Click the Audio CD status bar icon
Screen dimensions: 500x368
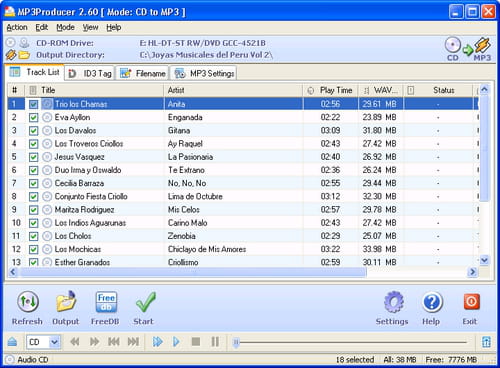pyautogui.click(x=10, y=360)
